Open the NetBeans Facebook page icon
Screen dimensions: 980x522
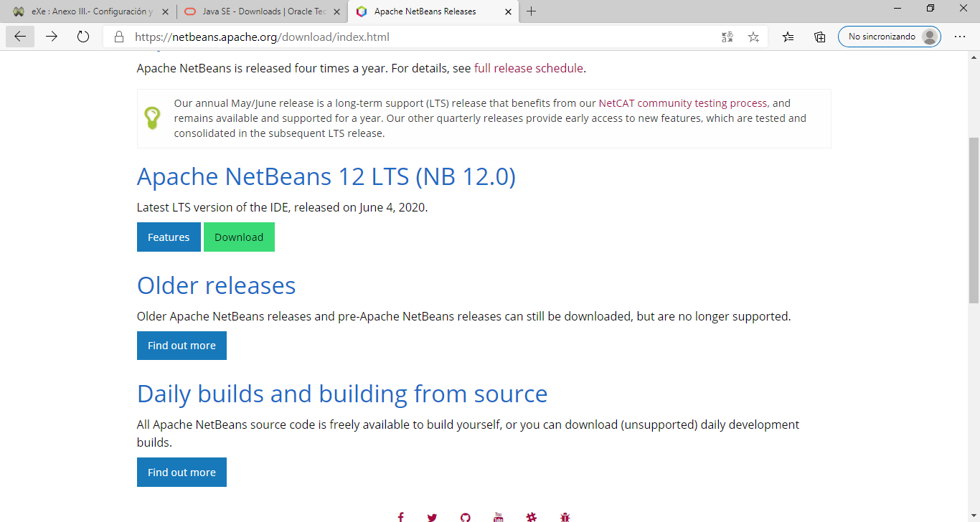[400, 516]
